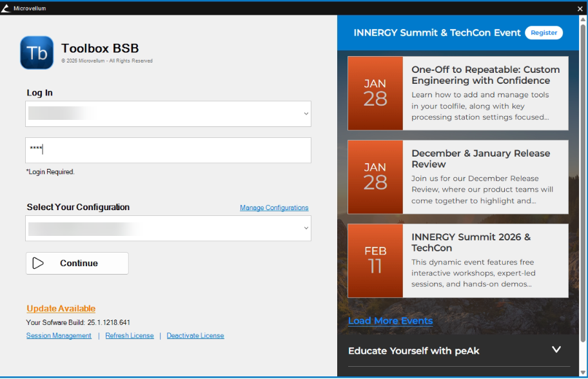Click the JAN 28 tile beside Release Review
This screenshot has width=588, height=379.
375,177
